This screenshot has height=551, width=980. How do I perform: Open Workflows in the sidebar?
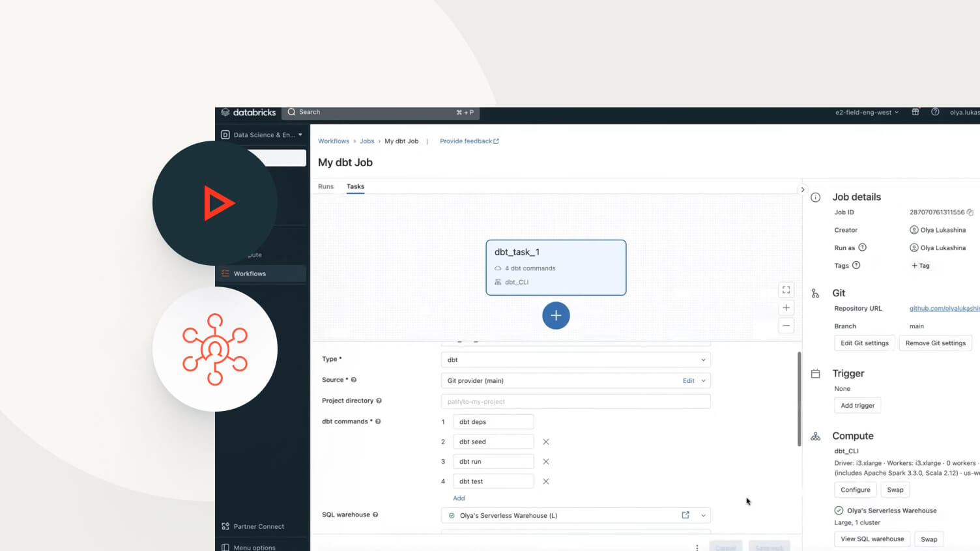click(261, 274)
